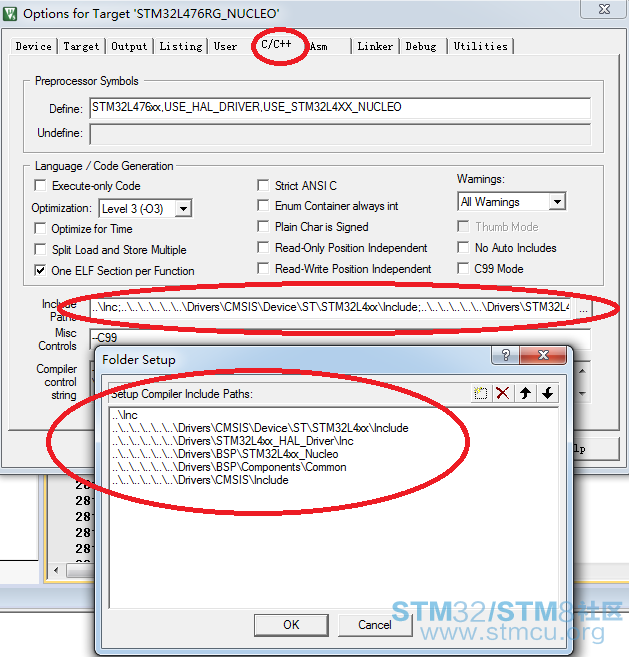Open Folder Setup help question mark
The image size is (629, 657).
click(505, 355)
